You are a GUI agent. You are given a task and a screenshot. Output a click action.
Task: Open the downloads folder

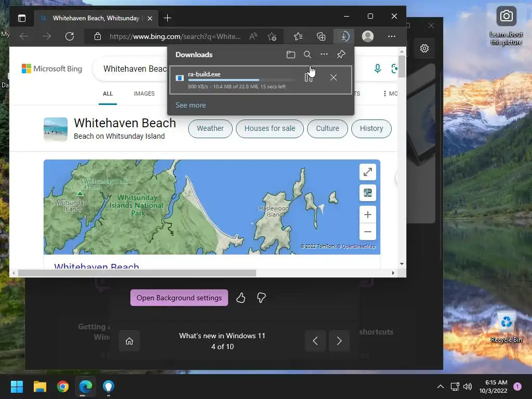click(291, 54)
